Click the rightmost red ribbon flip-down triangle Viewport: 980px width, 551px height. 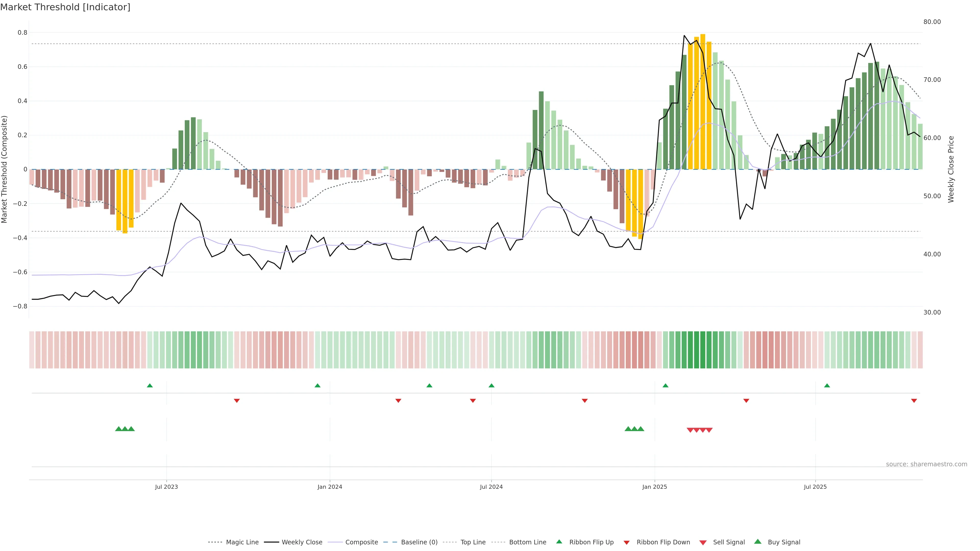[x=914, y=400]
